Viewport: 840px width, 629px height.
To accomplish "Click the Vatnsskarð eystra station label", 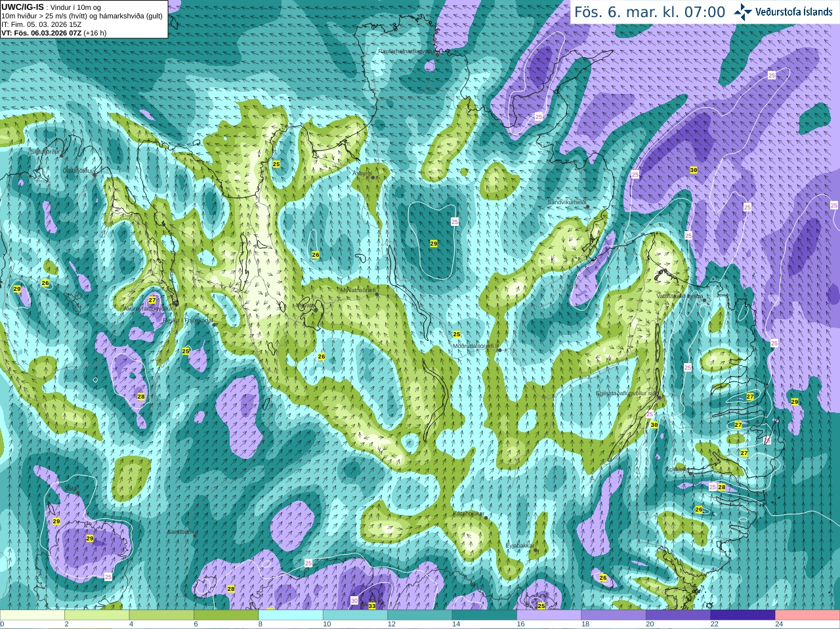I will pyautogui.click(x=680, y=296).
